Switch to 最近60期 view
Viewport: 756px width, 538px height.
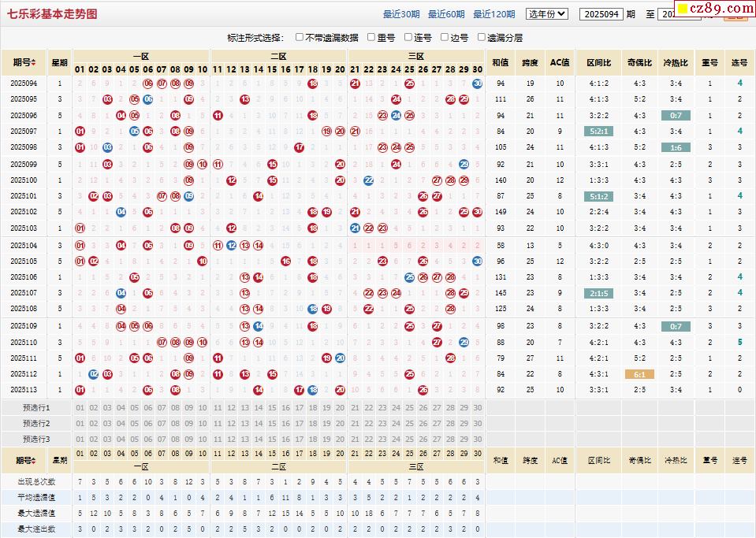coord(446,14)
